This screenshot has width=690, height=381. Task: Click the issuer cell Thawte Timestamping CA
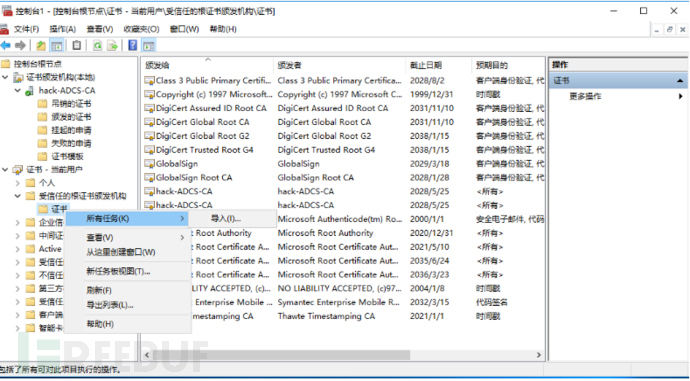[x=326, y=316]
